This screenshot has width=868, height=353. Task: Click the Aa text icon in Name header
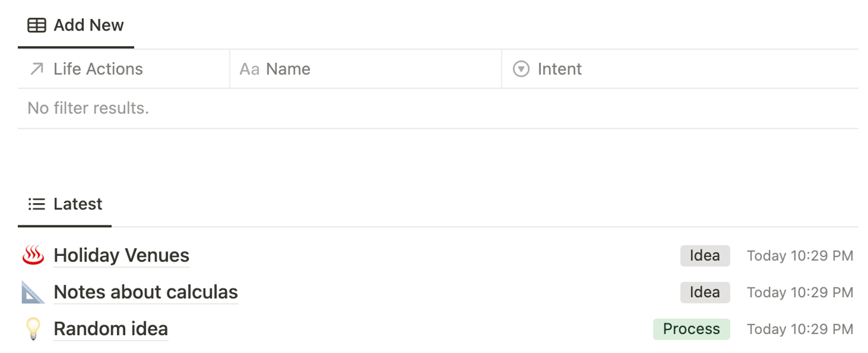coord(249,69)
